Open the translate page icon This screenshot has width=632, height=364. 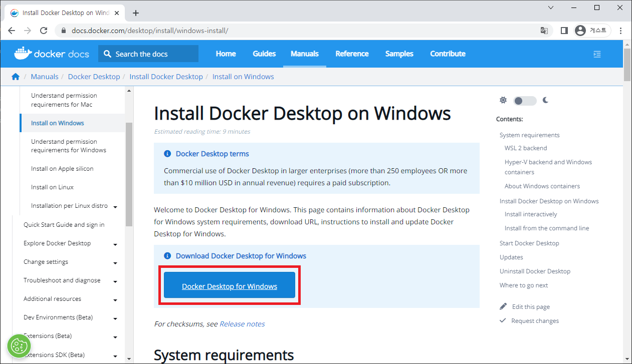point(544,31)
